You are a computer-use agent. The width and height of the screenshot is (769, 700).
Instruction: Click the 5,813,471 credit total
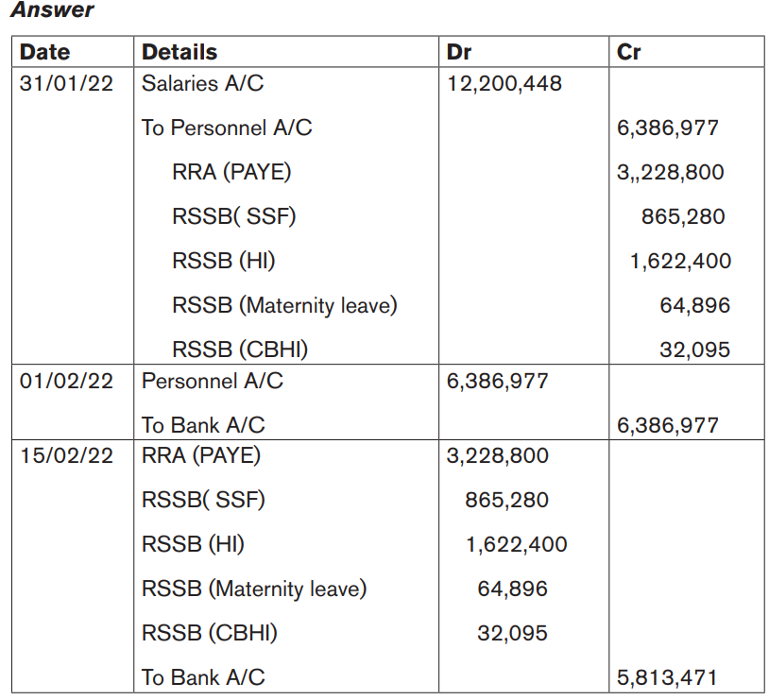click(x=667, y=678)
